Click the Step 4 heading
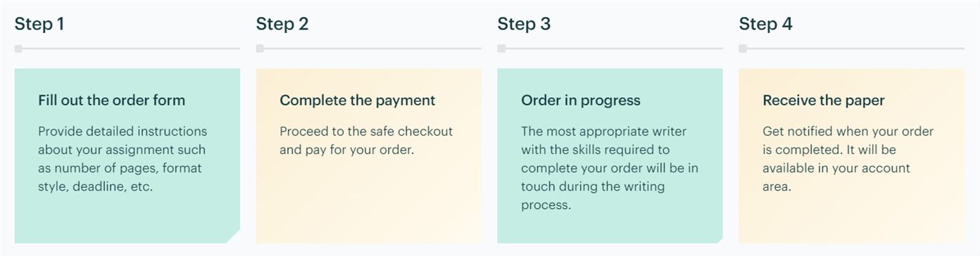 pyautogui.click(x=766, y=24)
